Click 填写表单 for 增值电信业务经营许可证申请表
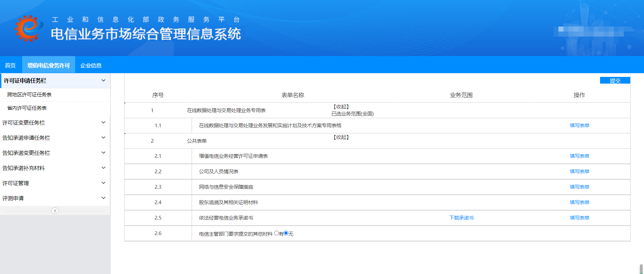644x274 pixels. (x=579, y=156)
